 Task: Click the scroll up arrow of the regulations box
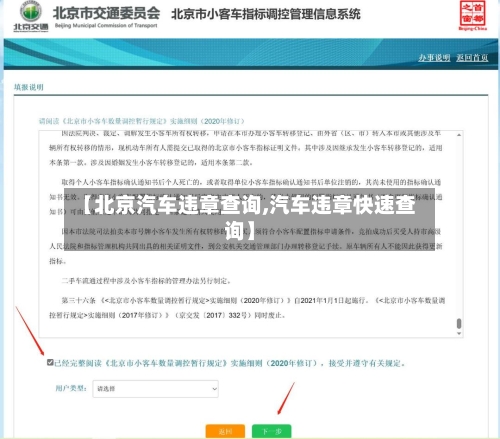coord(459,135)
